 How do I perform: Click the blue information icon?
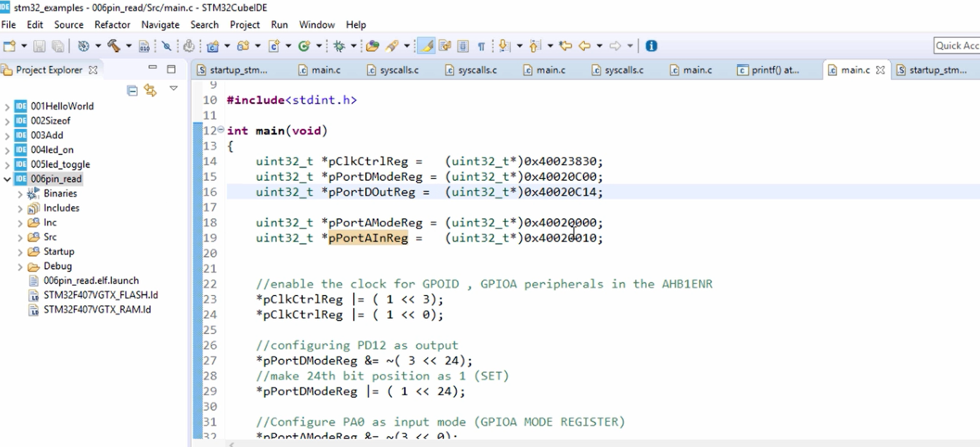tap(652, 46)
